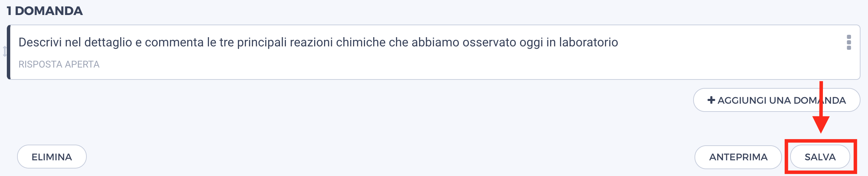Click the number 1 in the heading
The height and width of the screenshot is (176, 868).
(9, 11)
